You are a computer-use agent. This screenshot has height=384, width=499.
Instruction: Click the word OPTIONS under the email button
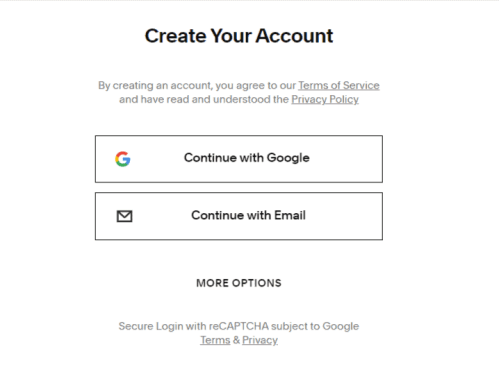click(x=257, y=283)
